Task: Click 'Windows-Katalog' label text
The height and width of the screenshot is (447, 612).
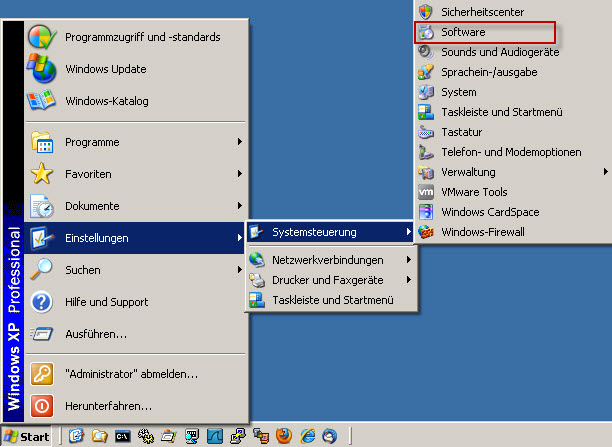Action: click(107, 101)
